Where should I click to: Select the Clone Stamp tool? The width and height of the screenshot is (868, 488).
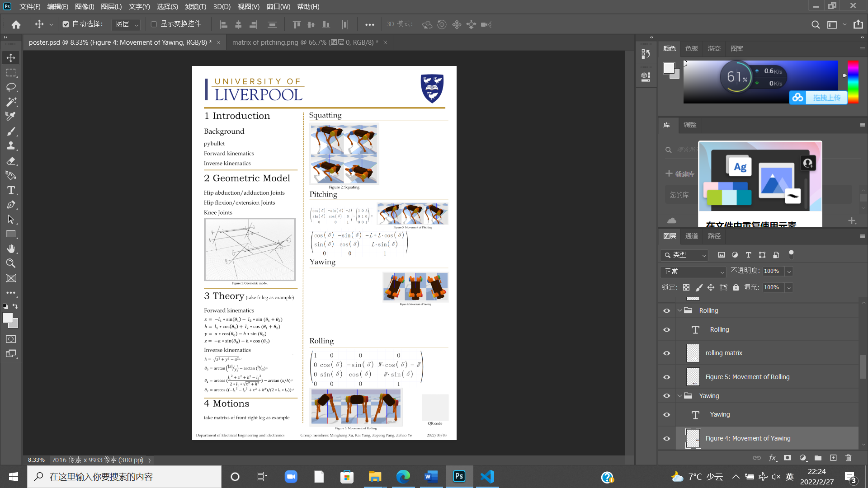pos(11,146)
